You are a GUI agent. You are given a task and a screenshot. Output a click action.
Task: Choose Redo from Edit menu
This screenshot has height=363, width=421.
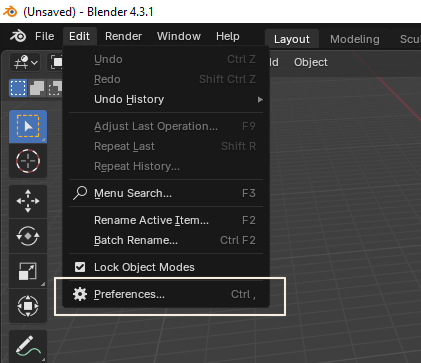[166, 79]
